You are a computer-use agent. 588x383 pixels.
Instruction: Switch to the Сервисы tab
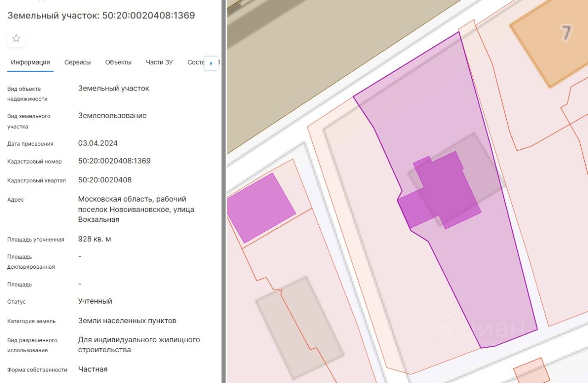point(78,62)
